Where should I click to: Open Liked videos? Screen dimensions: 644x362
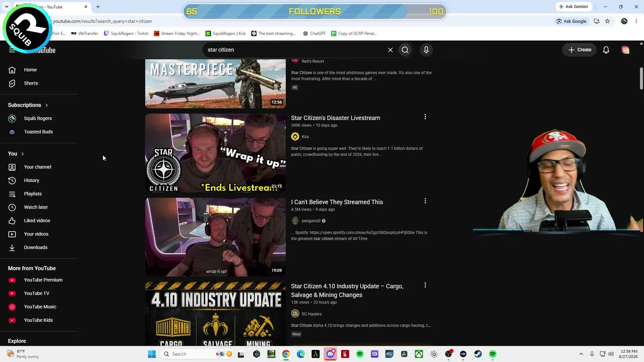pyautogui.click(x=37, y=220)
